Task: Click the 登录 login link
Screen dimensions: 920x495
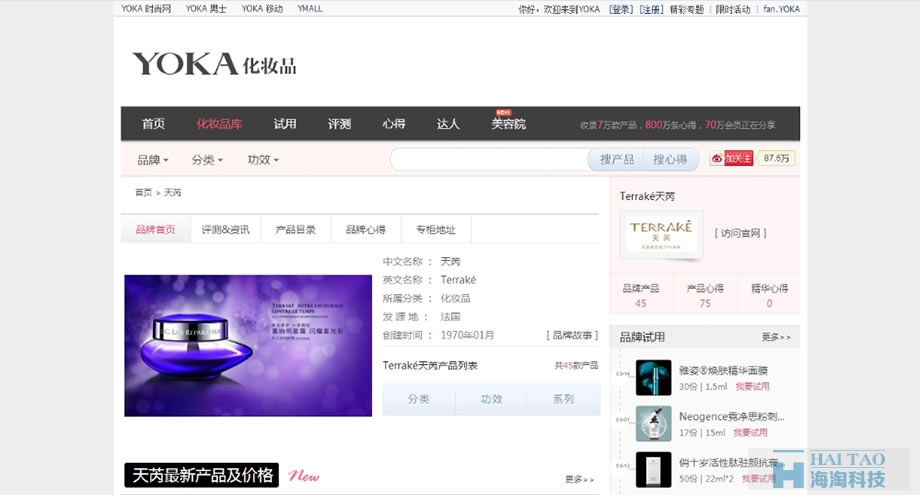Action: (621, 9)
